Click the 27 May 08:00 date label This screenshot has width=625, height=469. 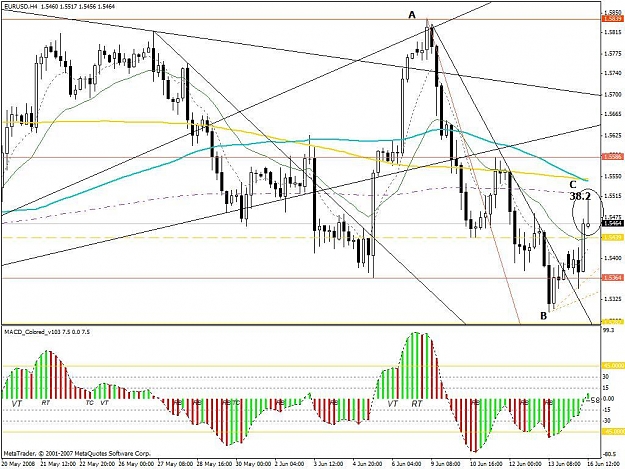175,464
